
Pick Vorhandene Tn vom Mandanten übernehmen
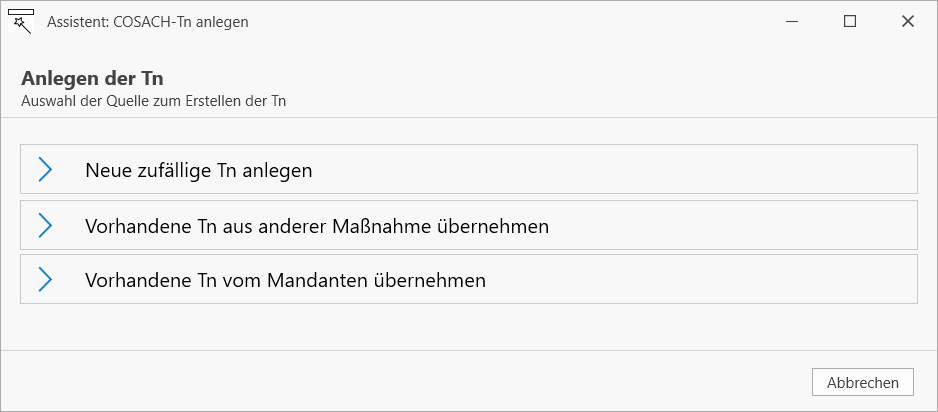point(468,279)
